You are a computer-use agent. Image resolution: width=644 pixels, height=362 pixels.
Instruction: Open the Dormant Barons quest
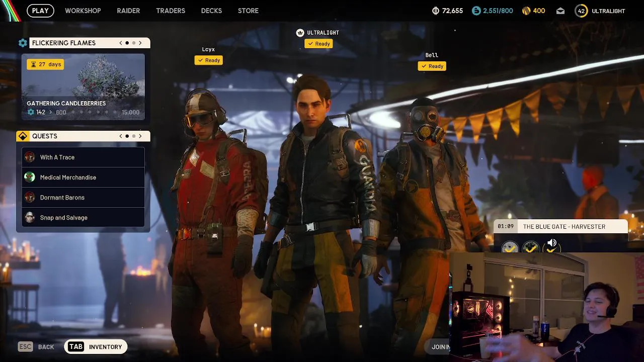coord(83,198)
